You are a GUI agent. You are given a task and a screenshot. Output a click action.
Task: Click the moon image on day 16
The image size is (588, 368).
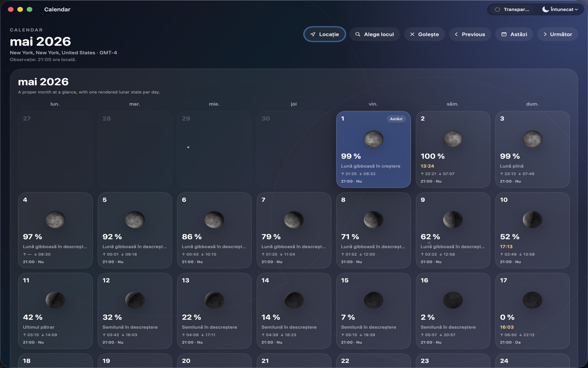453,300
